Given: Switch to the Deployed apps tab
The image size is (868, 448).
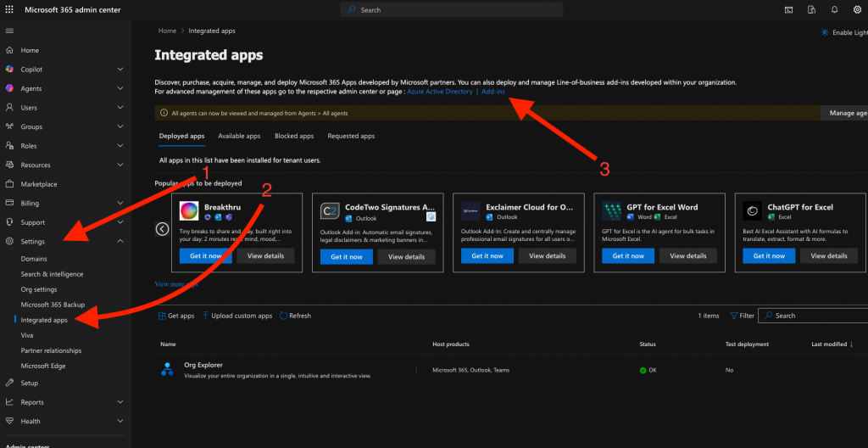Looking at the screenshot, I should [181, 136].
